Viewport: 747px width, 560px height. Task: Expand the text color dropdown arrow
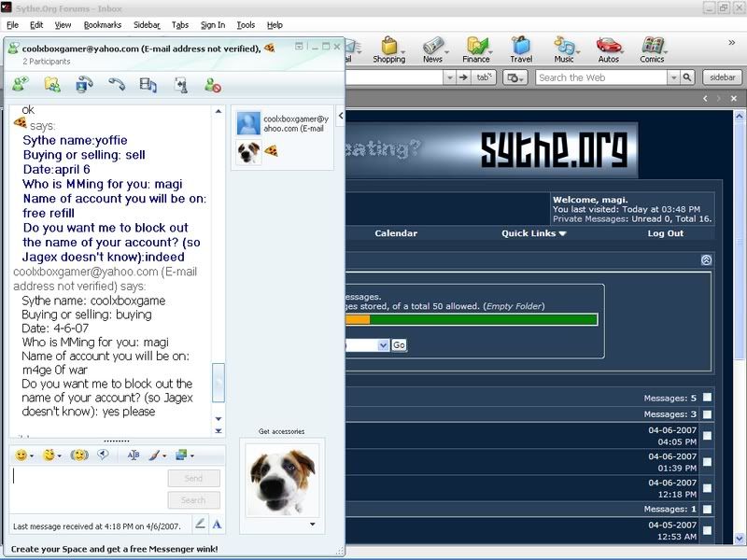click(164, 456)
